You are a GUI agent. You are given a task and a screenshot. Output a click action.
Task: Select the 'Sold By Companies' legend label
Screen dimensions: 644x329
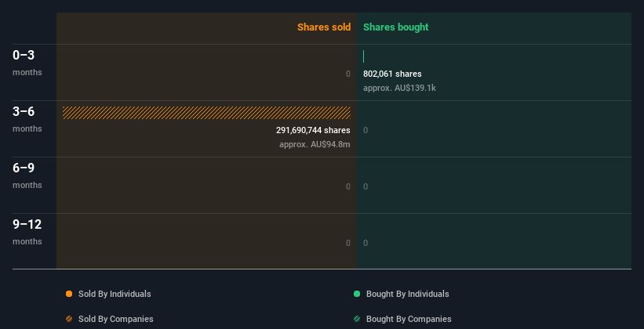click(116, 319)
